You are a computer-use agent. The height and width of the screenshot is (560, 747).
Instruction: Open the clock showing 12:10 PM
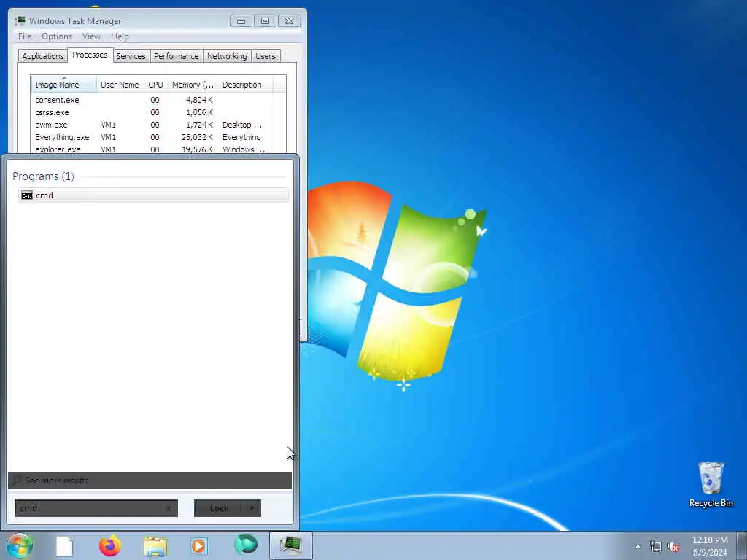(x=710, y=546)
